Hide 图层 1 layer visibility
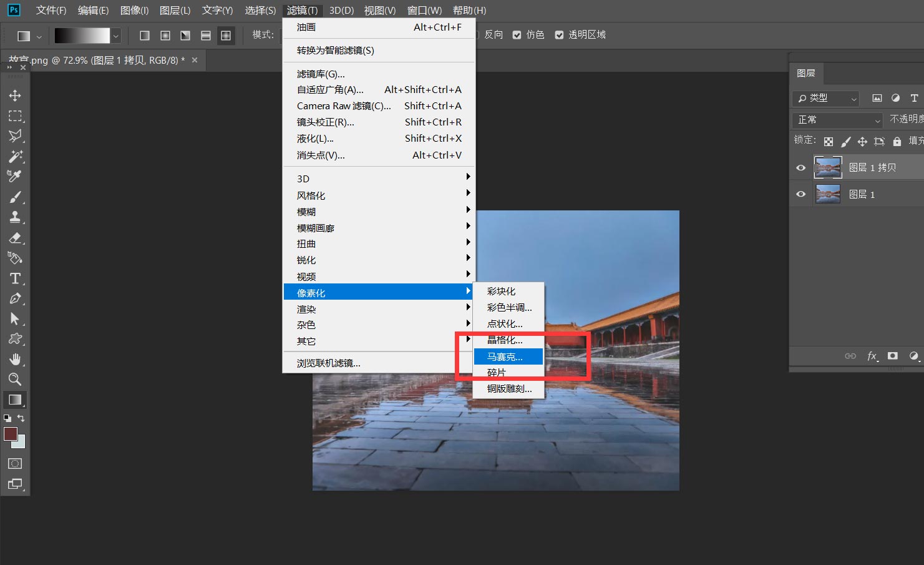 pyautogui.click(x=801, y=194)
